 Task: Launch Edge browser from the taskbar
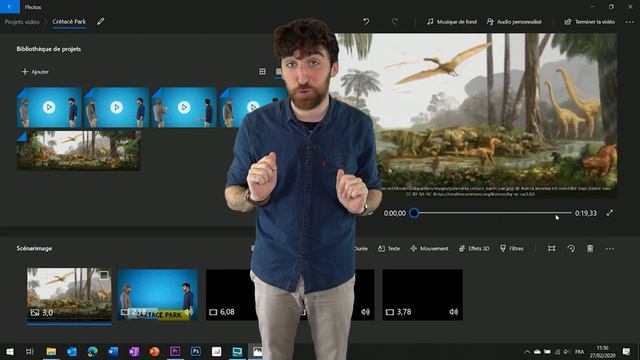[93, 351]
